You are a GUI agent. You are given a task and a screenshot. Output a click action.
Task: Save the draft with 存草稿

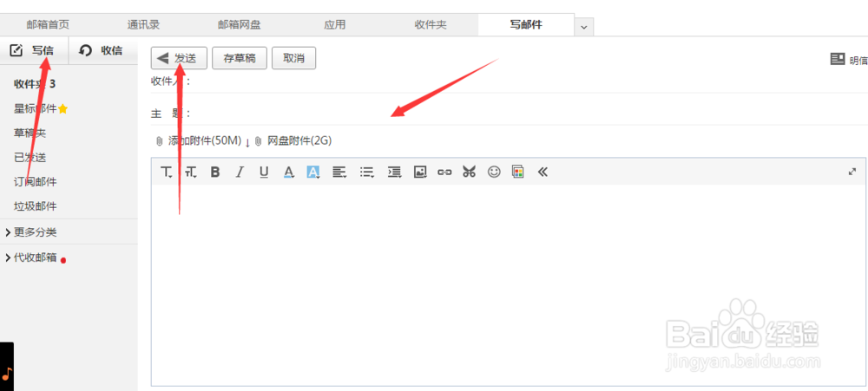(240, 58)
